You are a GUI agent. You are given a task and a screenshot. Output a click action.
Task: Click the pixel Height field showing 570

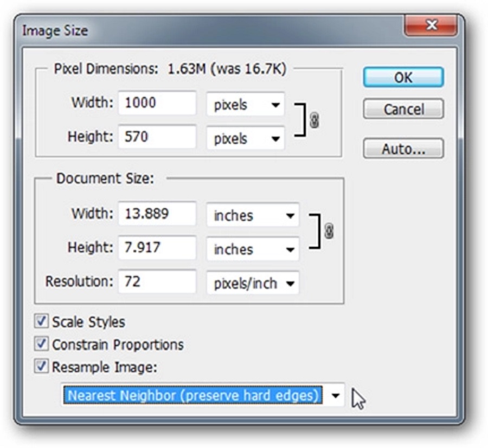pyautogui.click(x=157, y=137)
